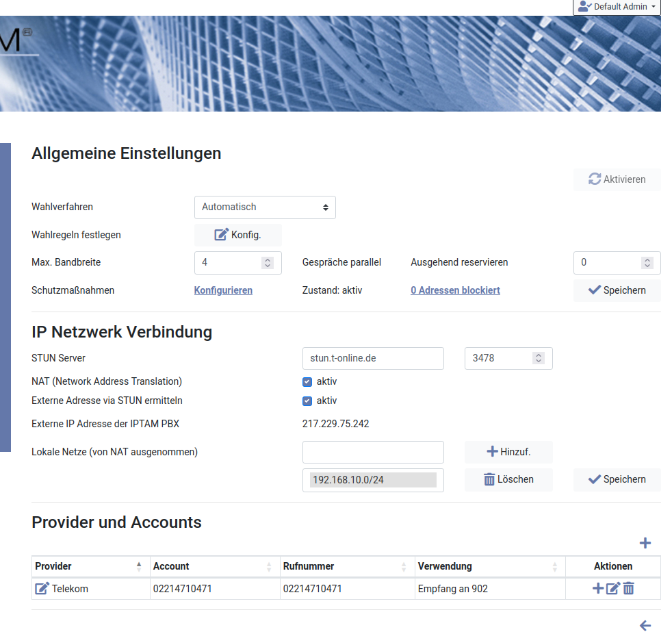The image size is (672, 634).
Task: Click the edit icon beside Telekom provider name
Action: 42,588
